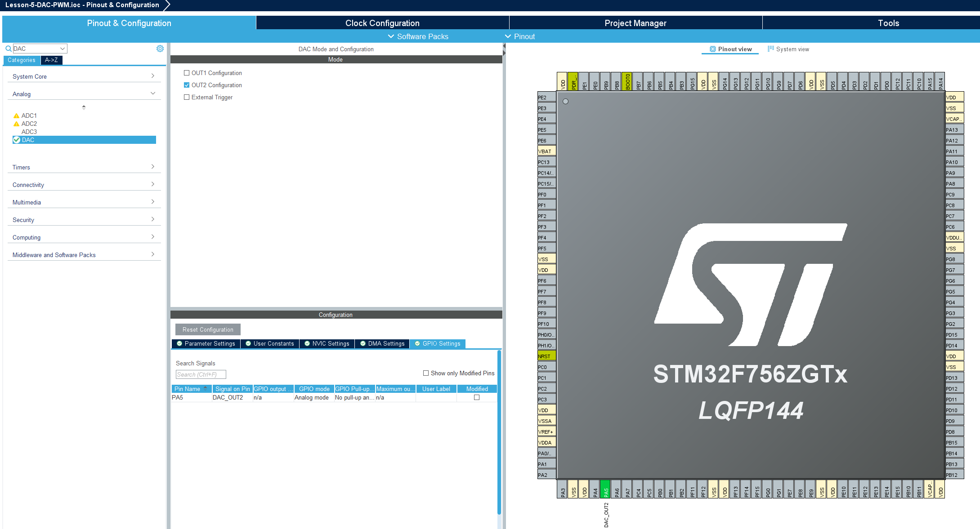980x529 pixels.
Task: Select ADC3 in the Analog list
Action: [x=29, y=132]
